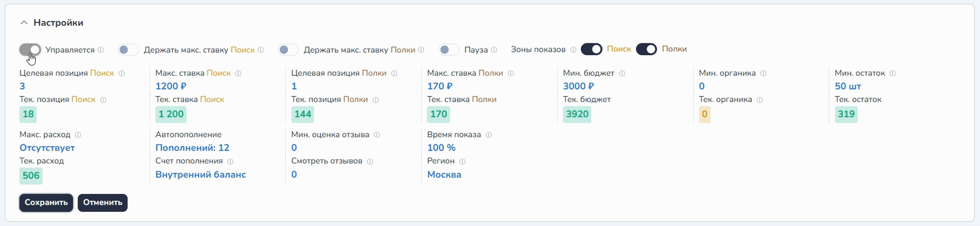Edit the 1200 ₽ max search bid
Screen dimensions: 980x226
171,86
